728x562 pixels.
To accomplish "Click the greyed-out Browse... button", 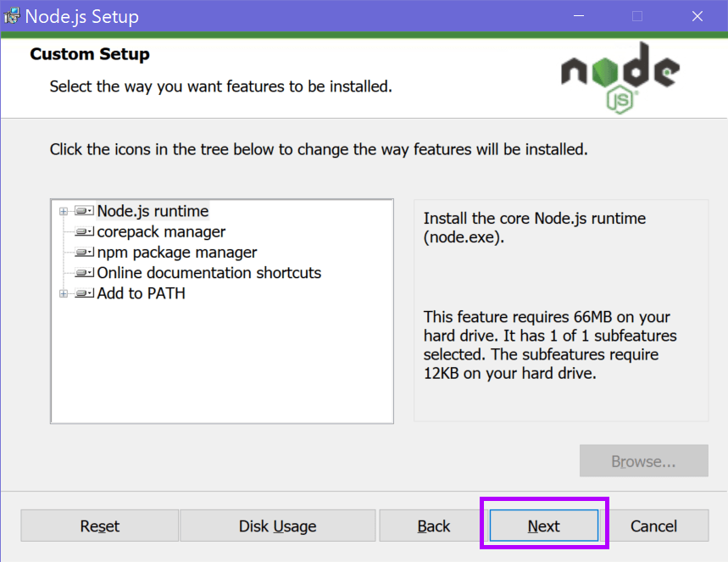I will [643, 461].
